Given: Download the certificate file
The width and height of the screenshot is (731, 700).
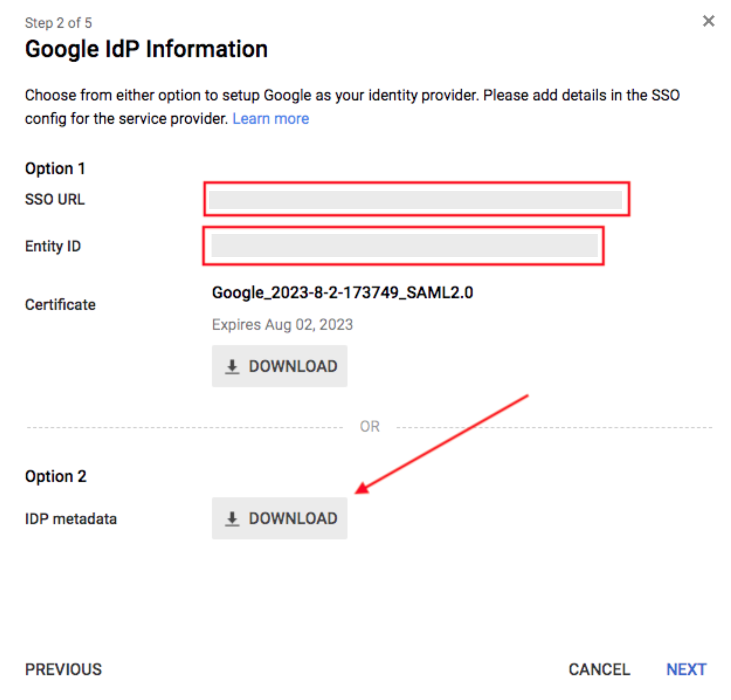Looking at the screenshot, I should 279,366.
